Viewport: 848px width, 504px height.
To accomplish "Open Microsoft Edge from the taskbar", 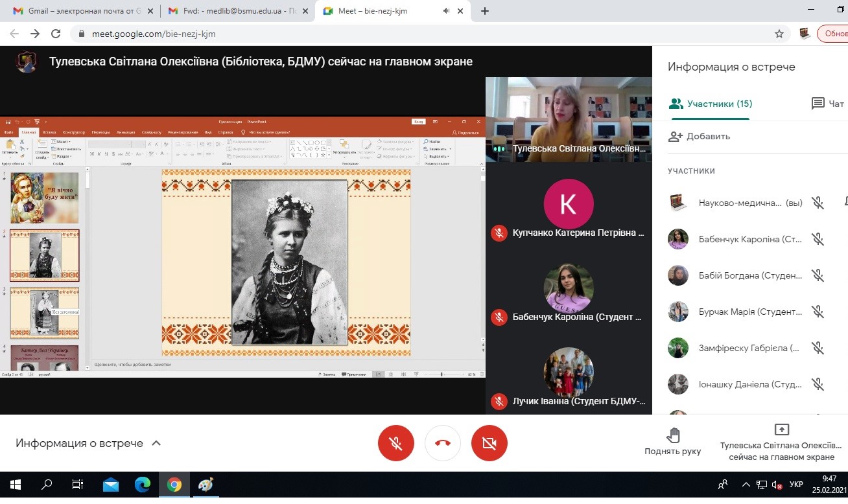I will coord(143,485).
